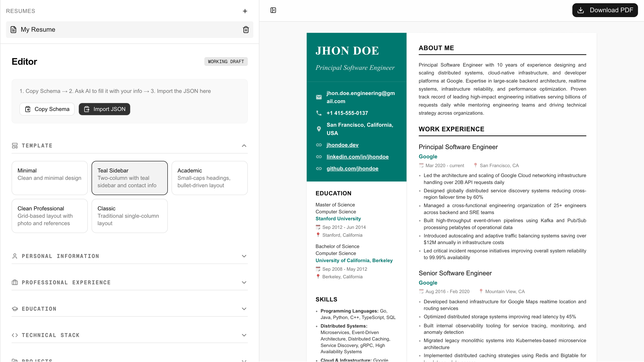Collapse sidebar using panel toggle icon
The image size is (644, 362).
[273, 10]
